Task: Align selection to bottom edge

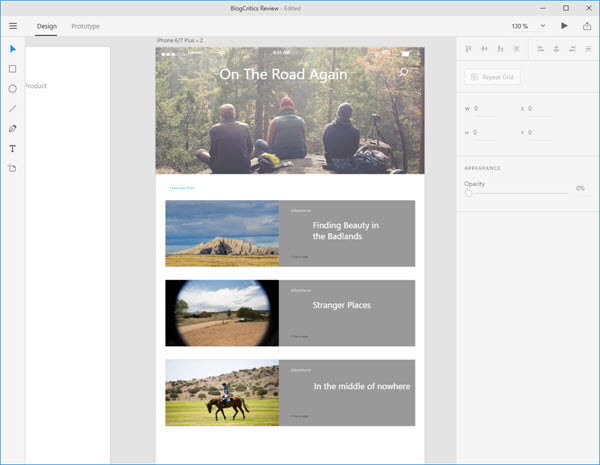Action: 500,49
